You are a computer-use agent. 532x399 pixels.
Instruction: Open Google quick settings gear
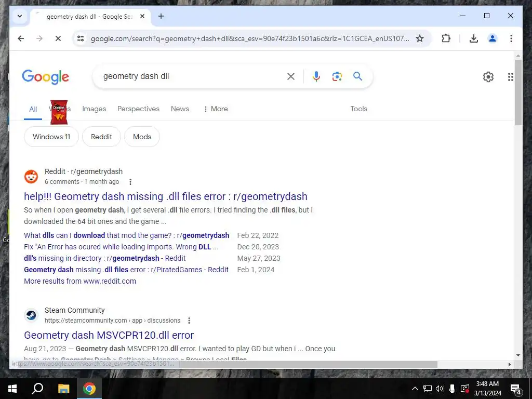coord(488,77)
